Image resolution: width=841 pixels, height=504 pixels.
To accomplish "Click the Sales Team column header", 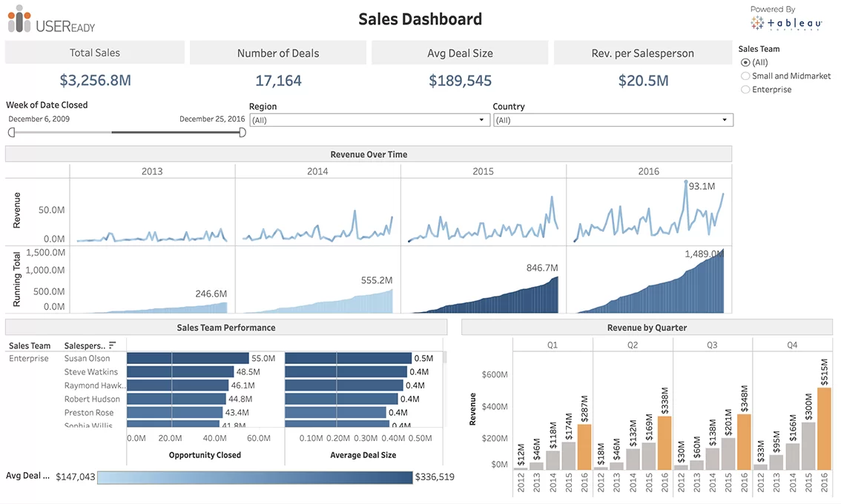I will (30, 346).
